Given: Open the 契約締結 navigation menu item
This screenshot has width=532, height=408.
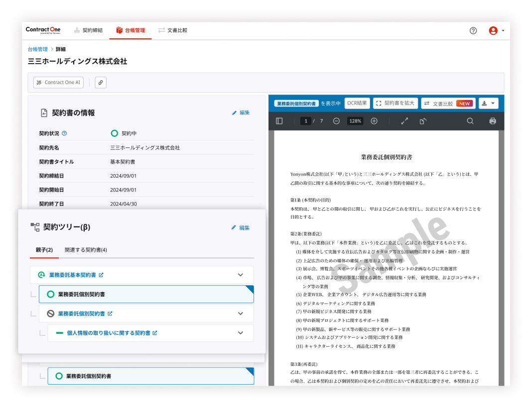Looking at the screenshot, I should 89,30.
